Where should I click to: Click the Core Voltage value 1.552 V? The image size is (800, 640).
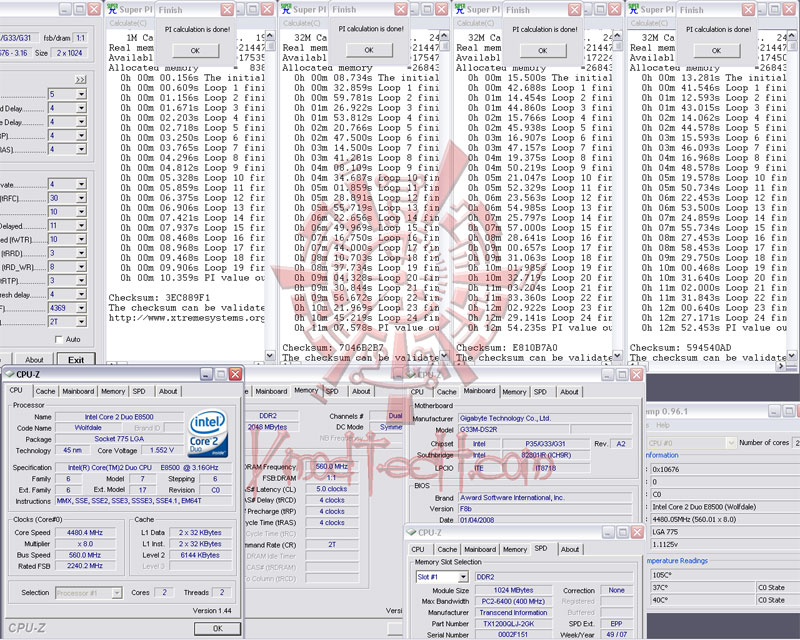[x=162, y=450]
